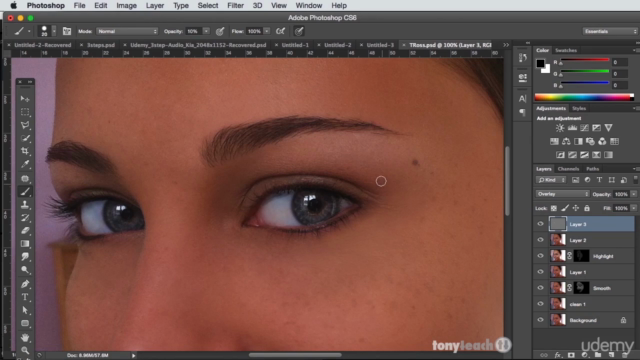Open the History panel icon
Screen dimensions: 640x360
[x=522, y=58]
